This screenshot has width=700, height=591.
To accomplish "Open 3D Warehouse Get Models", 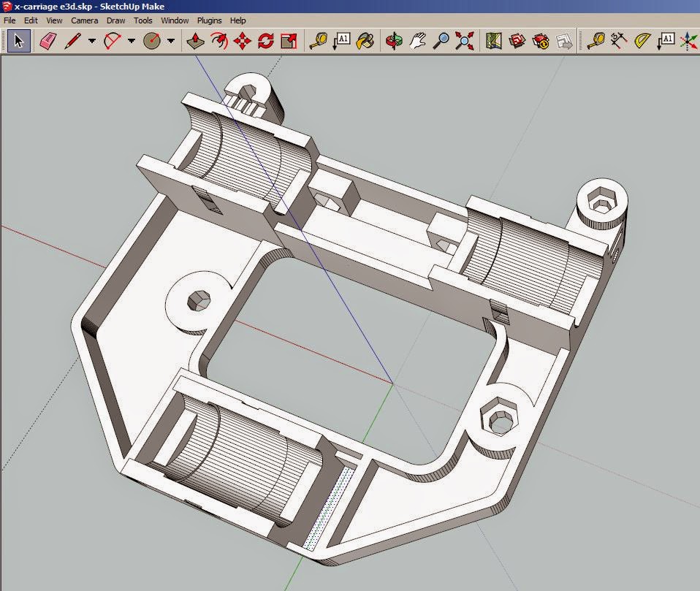I will pyautogui.click(x=517, y=41).
